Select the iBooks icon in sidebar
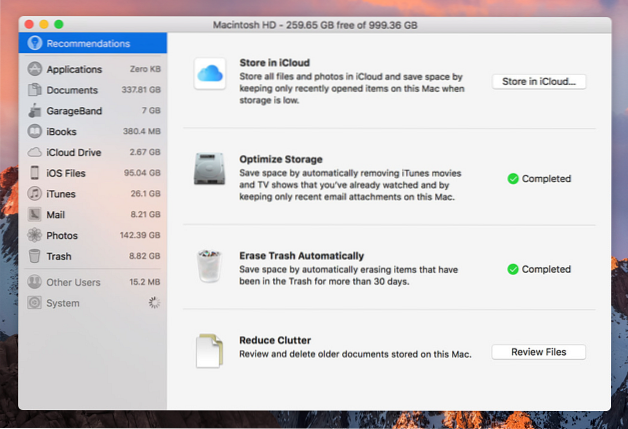Viewport: 628px width, 429px height. pos(35,132)
